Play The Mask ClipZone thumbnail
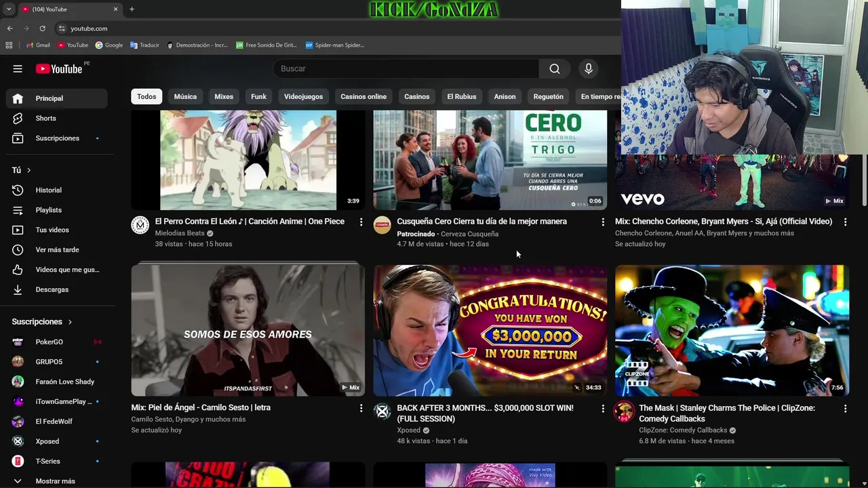 (732, 330)
